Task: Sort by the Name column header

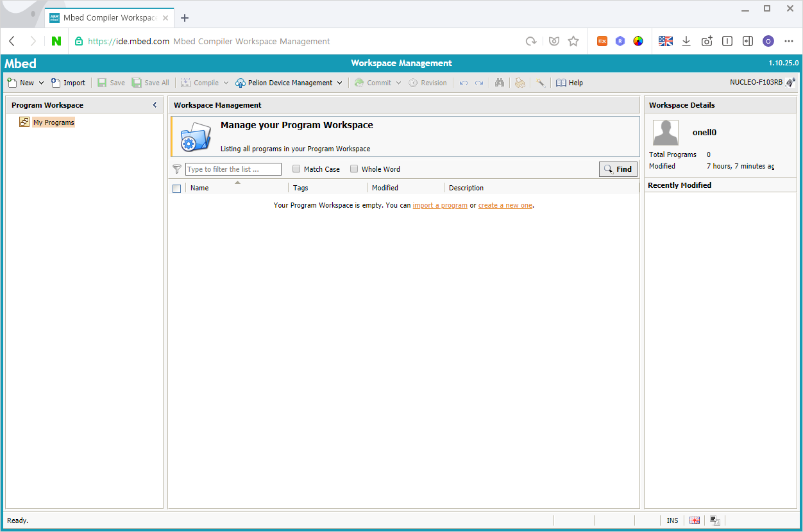Action: pos(237,188)
